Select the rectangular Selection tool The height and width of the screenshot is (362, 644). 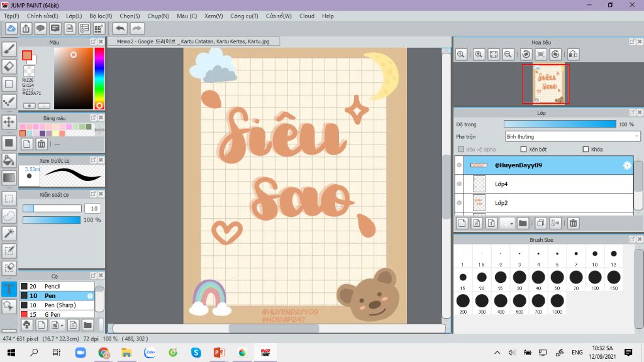click(9, 199)
